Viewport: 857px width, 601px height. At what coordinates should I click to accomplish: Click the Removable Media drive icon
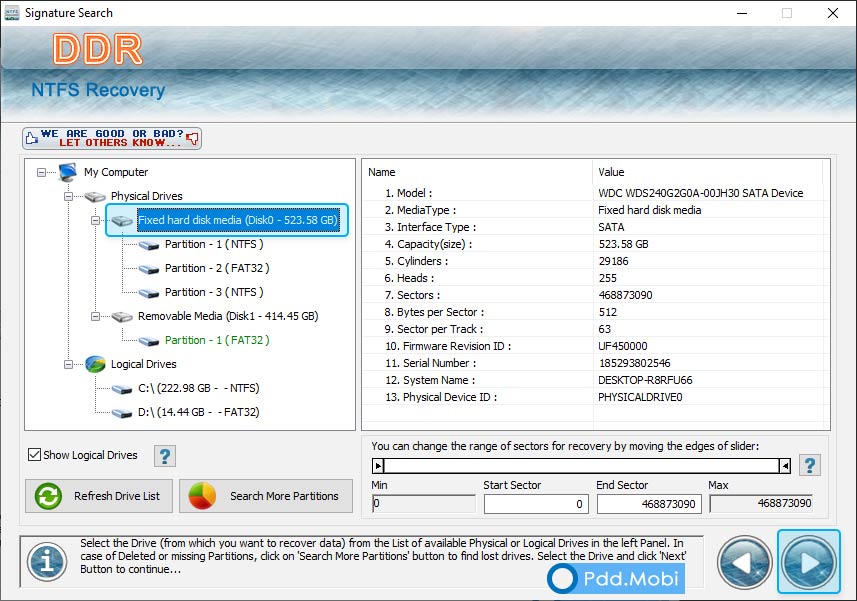click(x=122, y=317)
